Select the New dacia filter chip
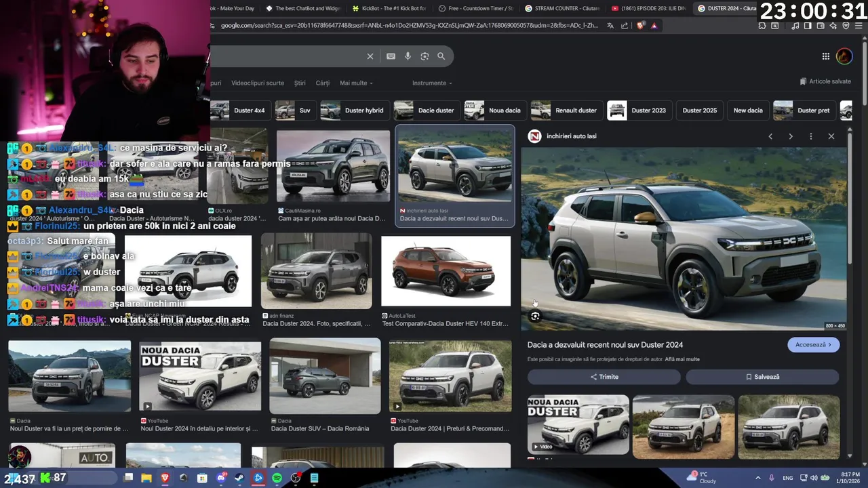This screenshot has width=868, height=488. tap(748, 110)
